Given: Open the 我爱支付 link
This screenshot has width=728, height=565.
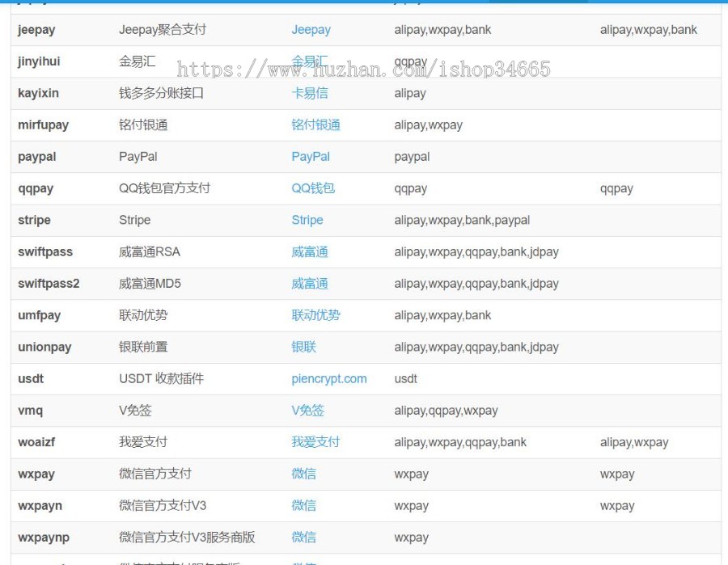Looking at the screenshot, I should point(315,442).
